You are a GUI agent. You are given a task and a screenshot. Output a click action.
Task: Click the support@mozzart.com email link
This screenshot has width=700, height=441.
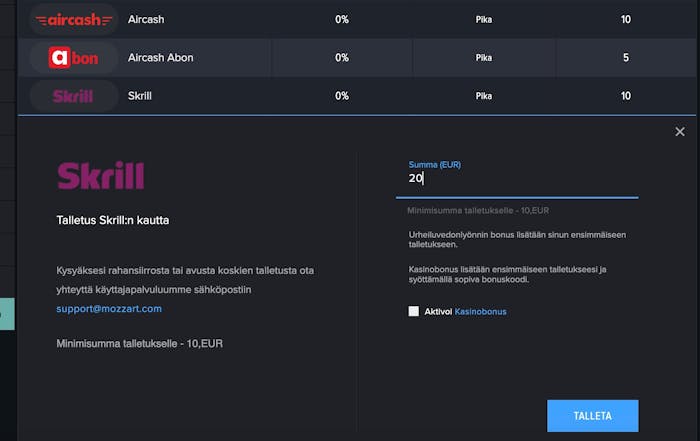[109, 308]
